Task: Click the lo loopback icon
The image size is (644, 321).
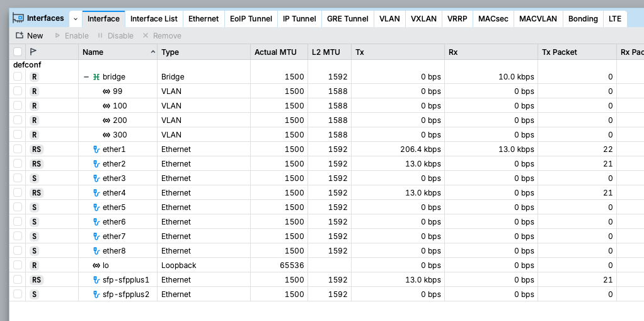Action: [96, 266]
